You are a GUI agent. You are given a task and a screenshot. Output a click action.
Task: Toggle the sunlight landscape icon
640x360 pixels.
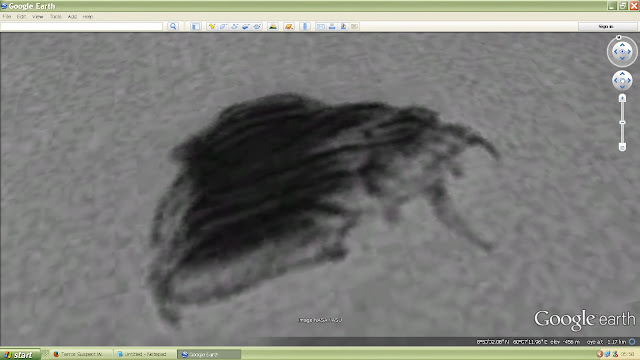tap(273, 27)
